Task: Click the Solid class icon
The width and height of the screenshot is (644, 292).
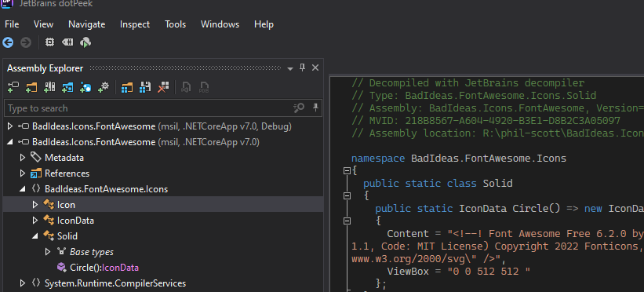Action: tap(49, 236)
